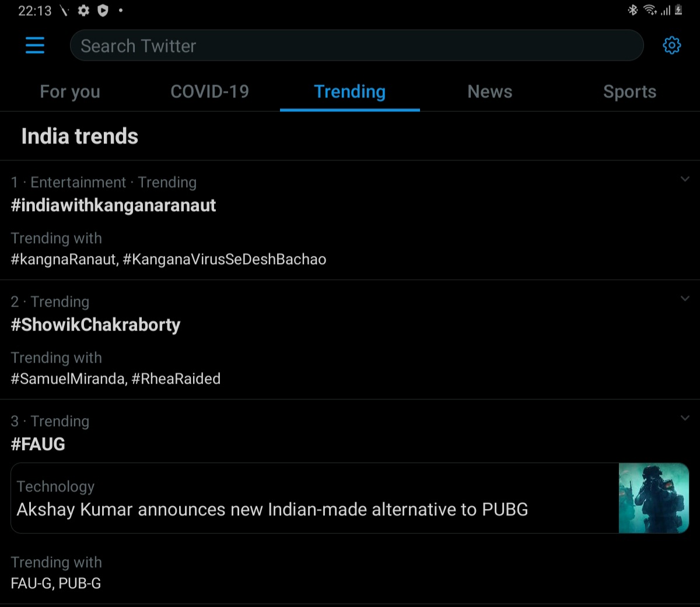Viewport: 700px width, 607px height.
Task: Tap the India trends heading
Action: (80, 136)
